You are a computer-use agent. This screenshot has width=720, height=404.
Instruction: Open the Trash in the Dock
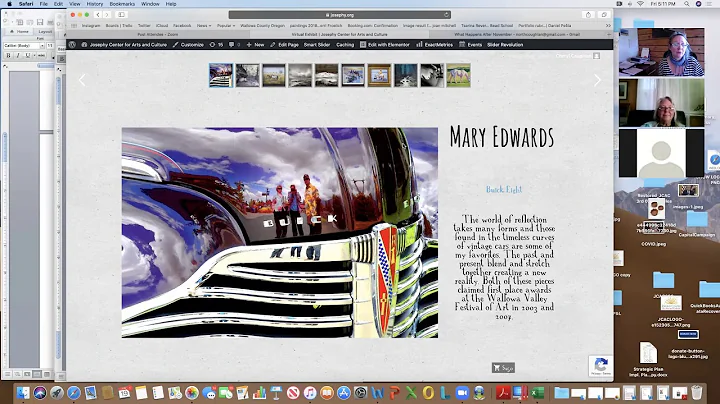[x=697, y=393]
